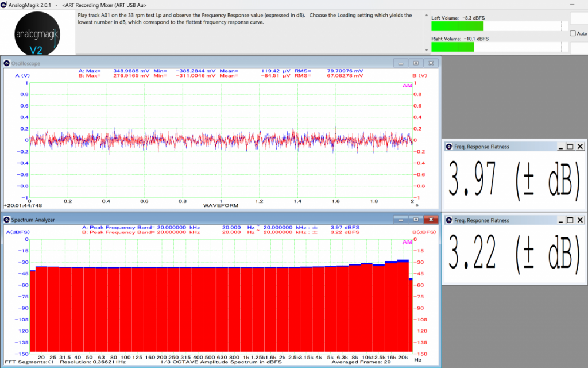The image size is (588, 368).
Task: Close the Flatness window showing 3.97
Action: 580,147
